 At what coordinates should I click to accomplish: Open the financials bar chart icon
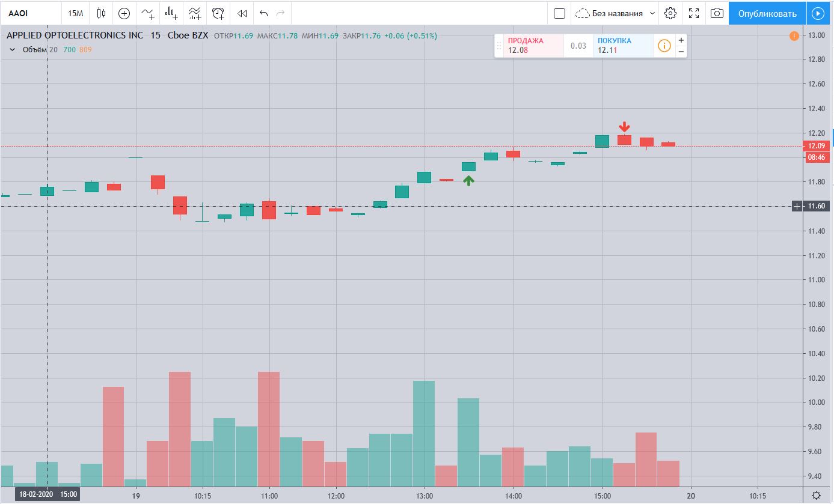click(171, 13)
